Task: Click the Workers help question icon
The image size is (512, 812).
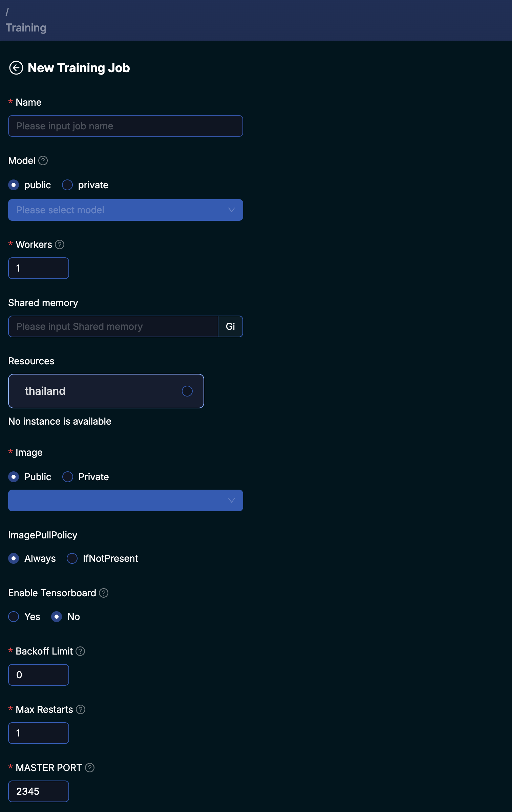Action: pos(60,244)
